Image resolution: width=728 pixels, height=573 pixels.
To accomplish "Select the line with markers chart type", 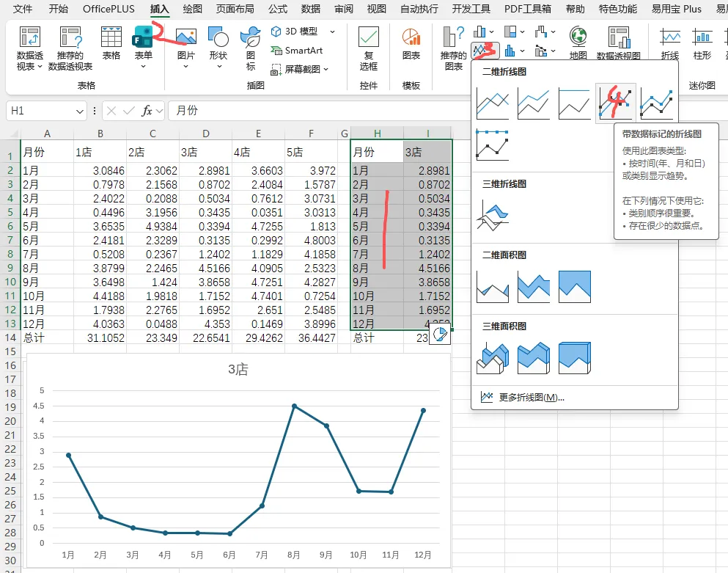I will [x=616, y=103].
